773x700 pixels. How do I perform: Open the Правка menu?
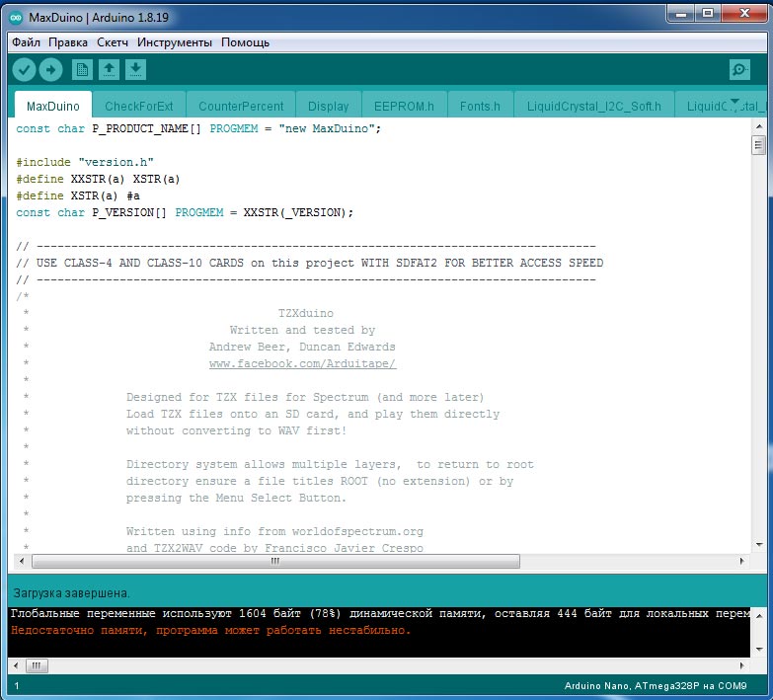(x=68, y=42)
